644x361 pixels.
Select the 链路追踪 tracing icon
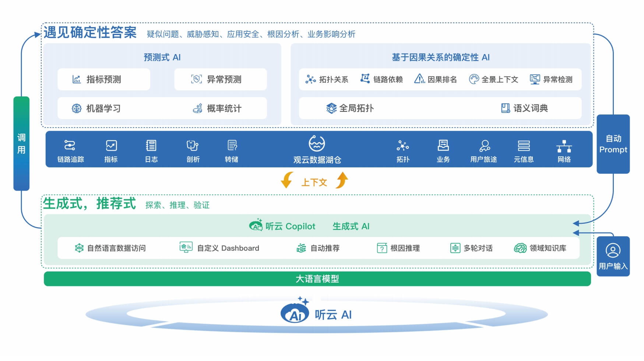click(x=70, y=145)
